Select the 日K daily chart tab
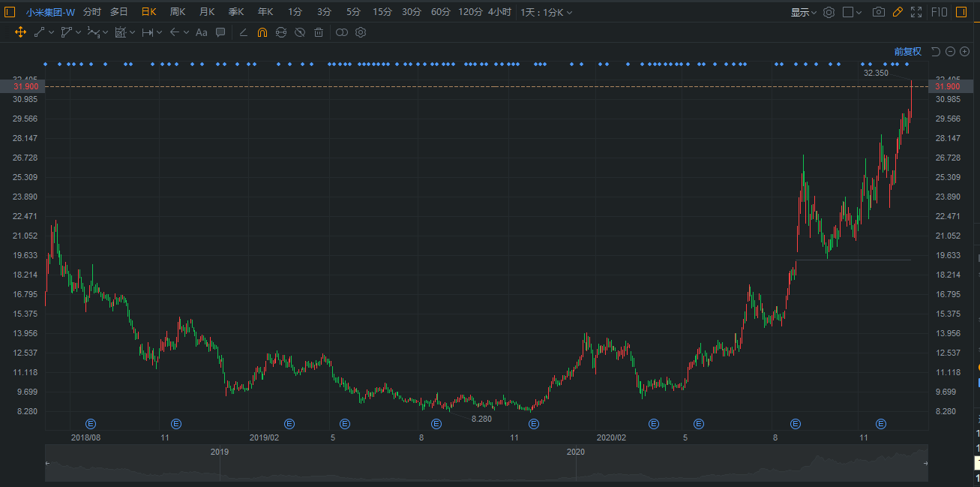This screenshot has width=980, height=487. [x=148, y=12]
